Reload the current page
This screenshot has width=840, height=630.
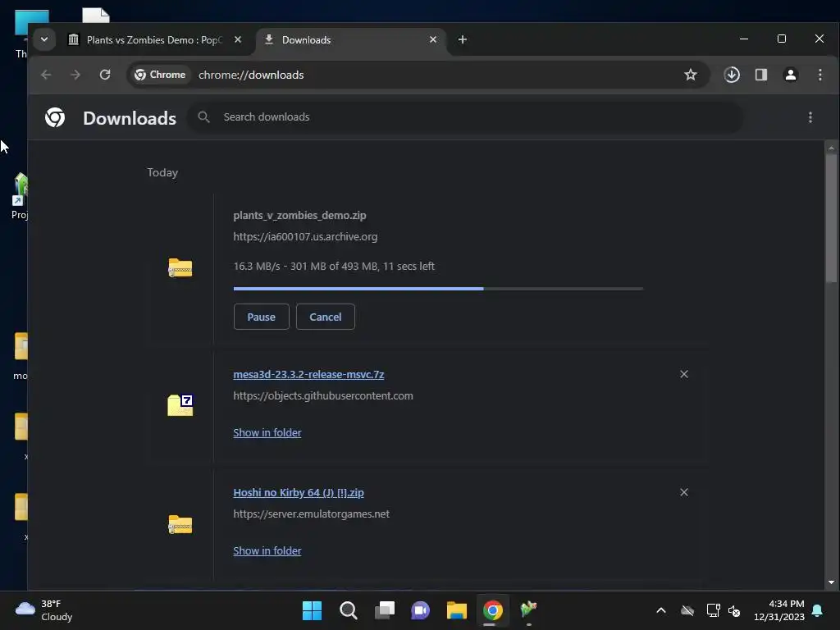105,75
